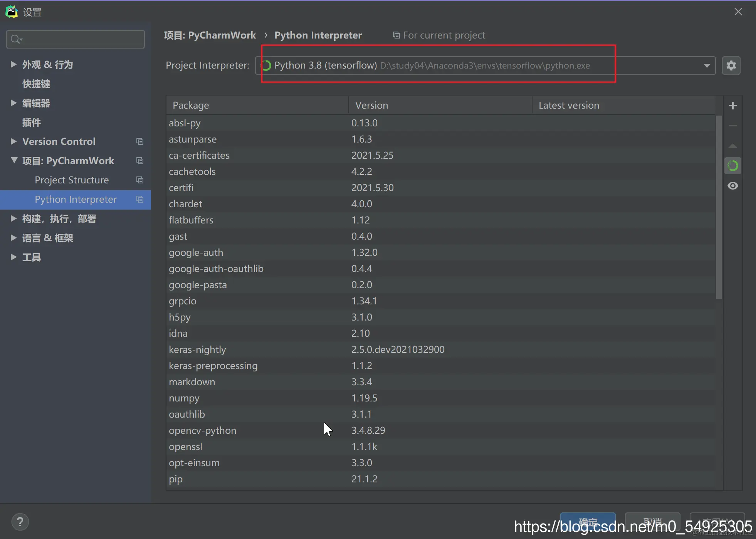Open the 快捷键 settings page
The height and width of the screenshot is (539, 756).
coord(36,84)
